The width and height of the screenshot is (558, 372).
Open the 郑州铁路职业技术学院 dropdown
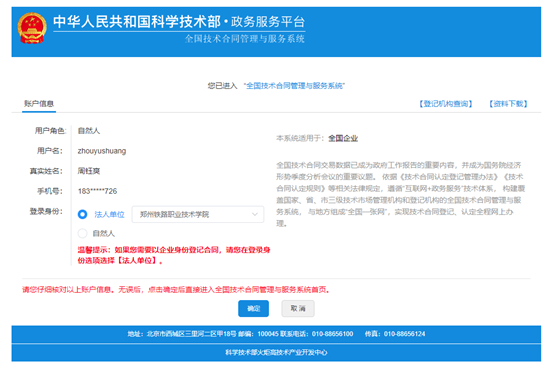tap(198, 214)
